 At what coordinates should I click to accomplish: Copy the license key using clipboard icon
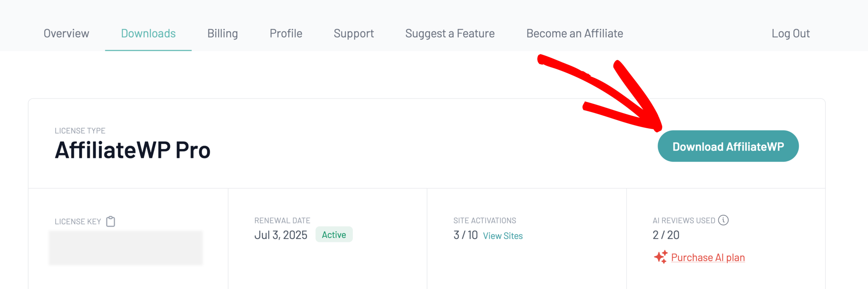pos(111,221)
